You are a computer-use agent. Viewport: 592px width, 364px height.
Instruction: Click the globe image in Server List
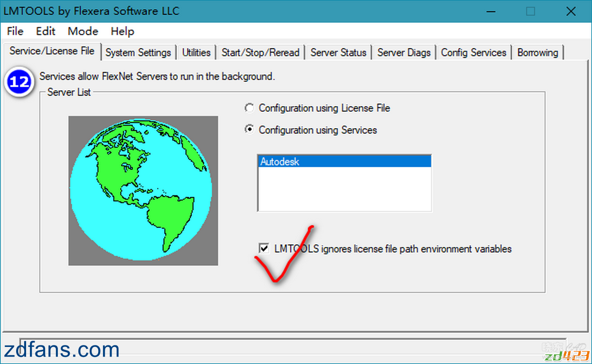click(x=143, y=191)
